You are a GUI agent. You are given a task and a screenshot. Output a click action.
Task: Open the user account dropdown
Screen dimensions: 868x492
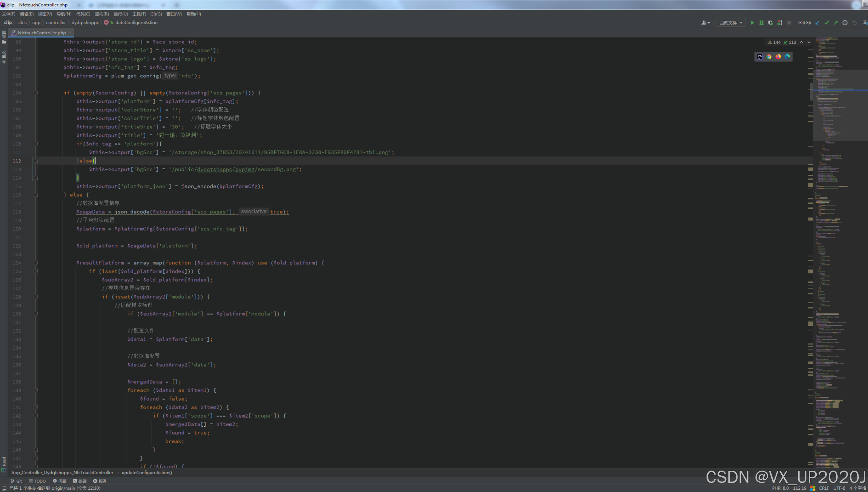(705, 23)
